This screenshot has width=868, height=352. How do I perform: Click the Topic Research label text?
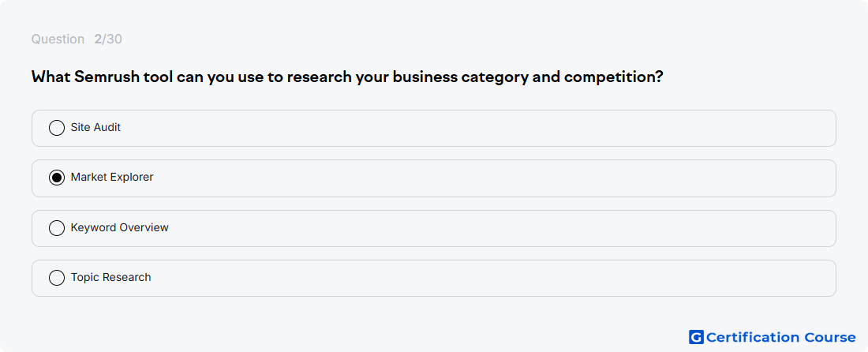[x=110, y=277]
